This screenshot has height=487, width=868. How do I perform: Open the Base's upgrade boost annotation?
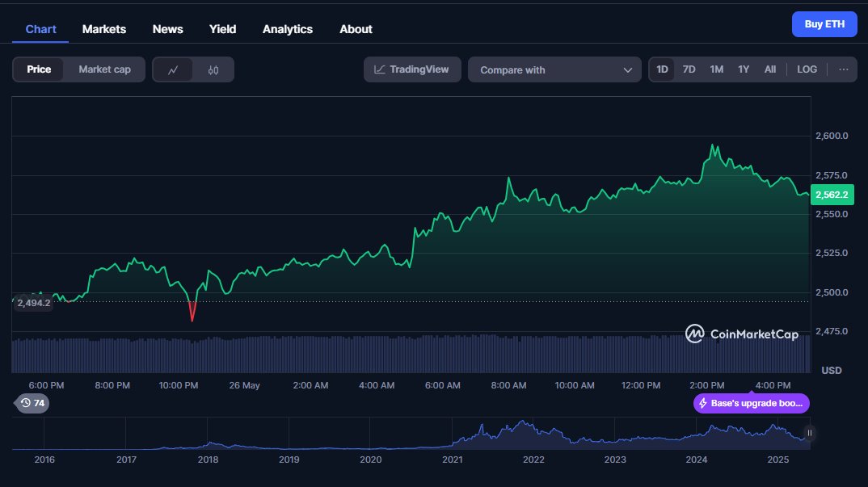pyautogui.click(x=752, y=403)
